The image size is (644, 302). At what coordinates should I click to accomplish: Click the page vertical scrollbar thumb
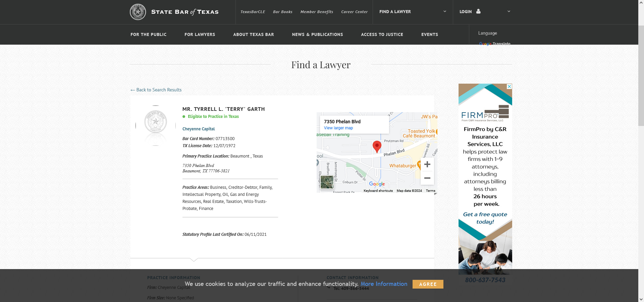[641, 76]
